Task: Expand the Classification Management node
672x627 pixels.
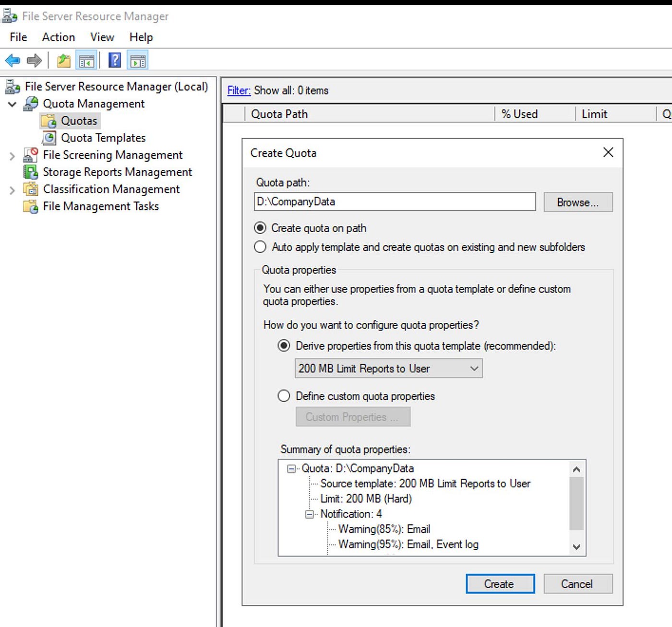Action: pos(12,190)
